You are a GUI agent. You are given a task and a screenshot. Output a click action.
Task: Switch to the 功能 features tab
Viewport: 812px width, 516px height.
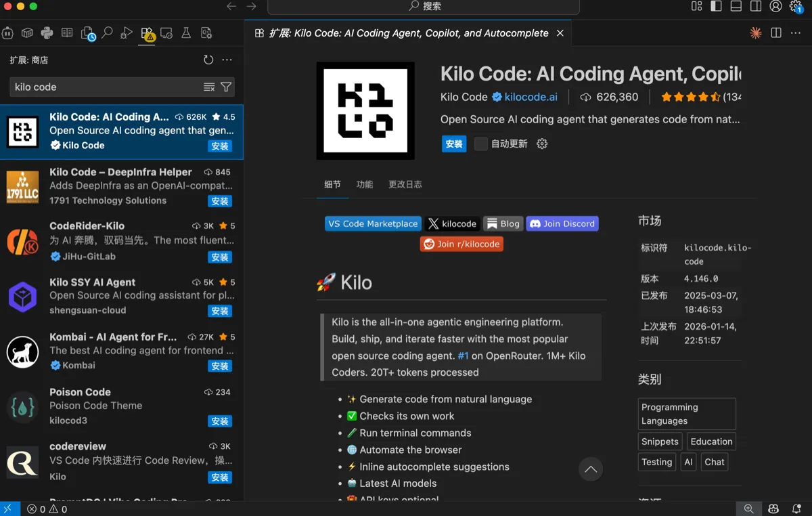coord(365,184)
